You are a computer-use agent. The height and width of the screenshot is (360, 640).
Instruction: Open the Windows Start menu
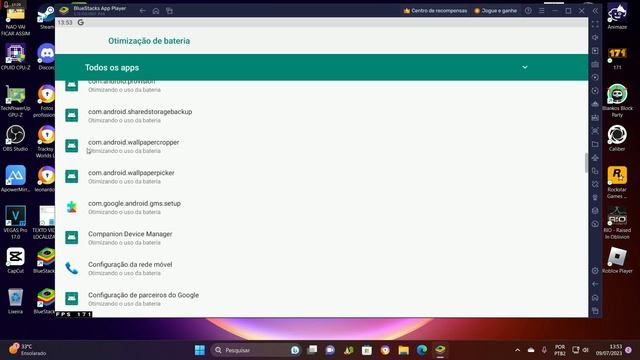tap(200, 350)
